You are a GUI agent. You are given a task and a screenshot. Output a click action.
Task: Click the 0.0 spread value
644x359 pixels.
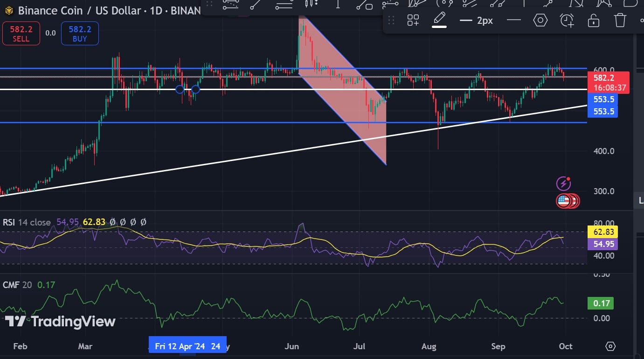(x=50, y=33)
